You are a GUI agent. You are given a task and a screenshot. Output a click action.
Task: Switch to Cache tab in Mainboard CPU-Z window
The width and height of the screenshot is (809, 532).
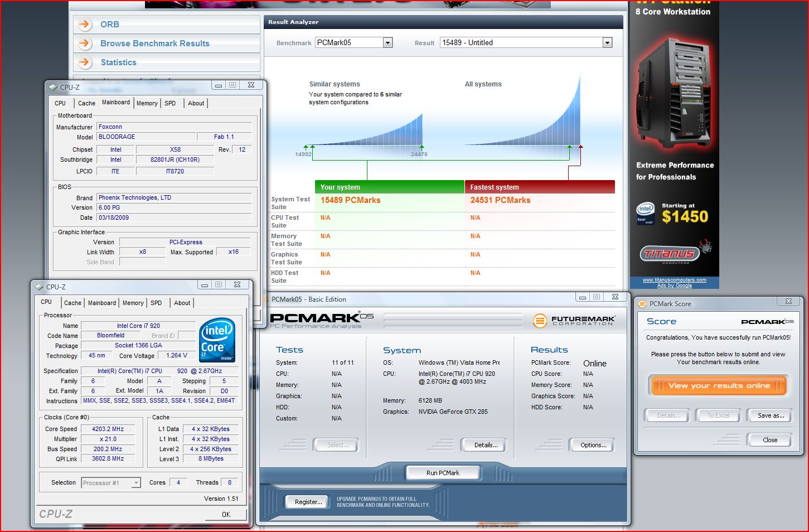[86, 103]
